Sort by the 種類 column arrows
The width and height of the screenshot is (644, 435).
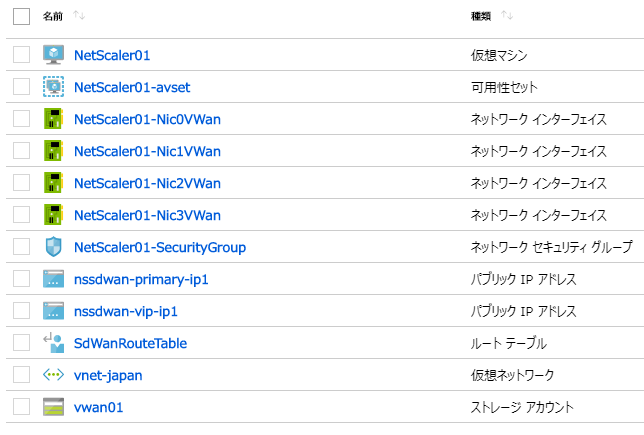pyautogui.click(x=507, y=16)
